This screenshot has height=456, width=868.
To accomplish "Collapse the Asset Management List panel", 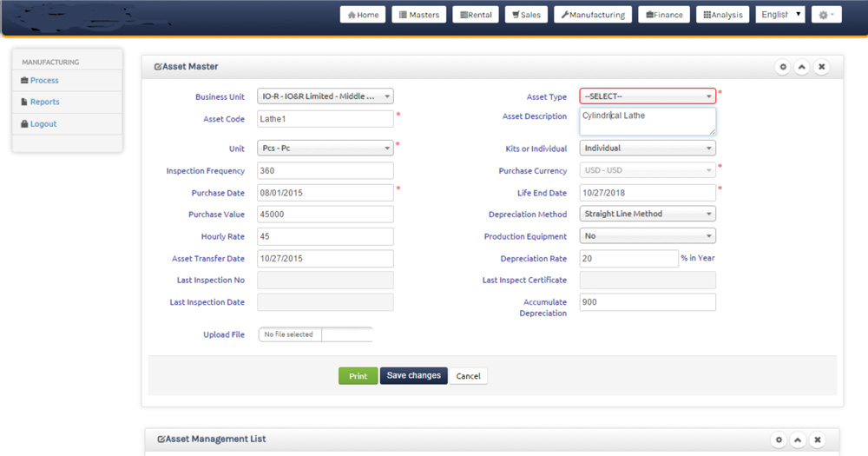I will [799, 439].
